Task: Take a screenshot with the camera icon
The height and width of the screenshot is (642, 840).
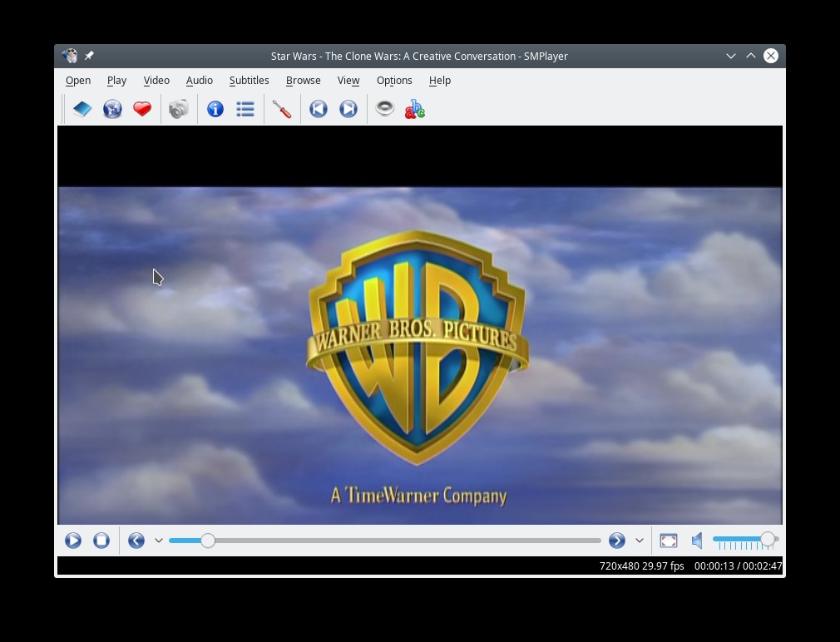Action: tap(179, 109)
